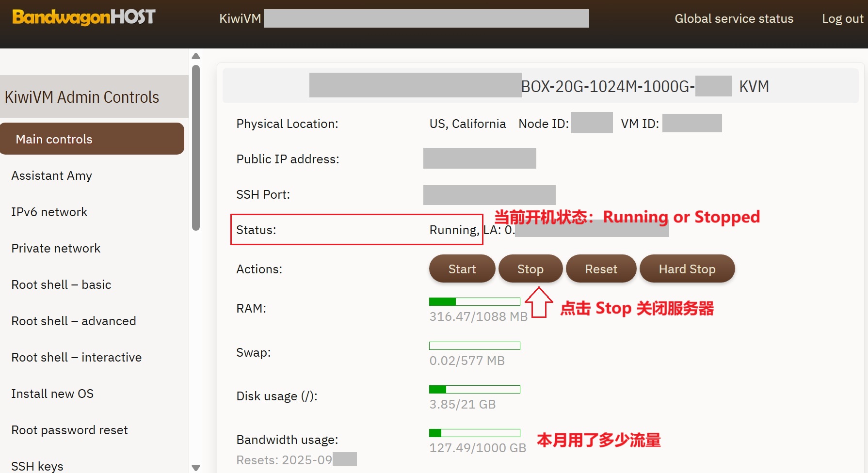Choose Install new OS option

[52, 394]
